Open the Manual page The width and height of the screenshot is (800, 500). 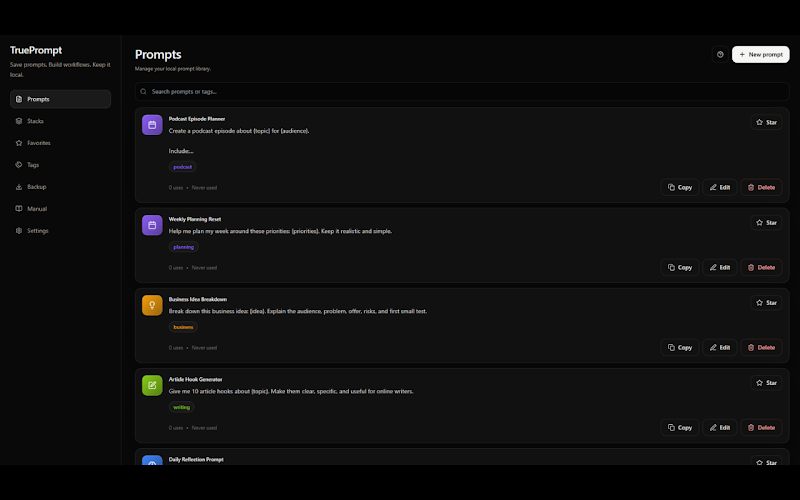point(60,209)
